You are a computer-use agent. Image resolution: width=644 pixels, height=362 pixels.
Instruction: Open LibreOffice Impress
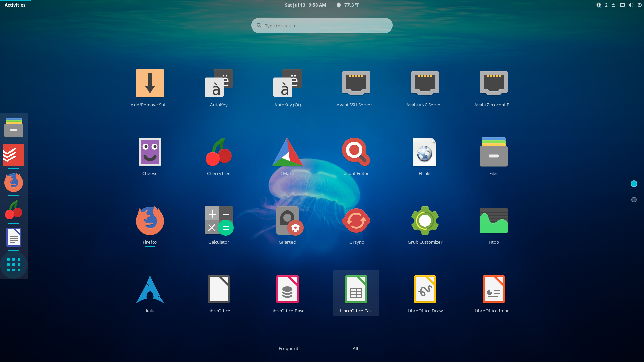coord(494,294)
